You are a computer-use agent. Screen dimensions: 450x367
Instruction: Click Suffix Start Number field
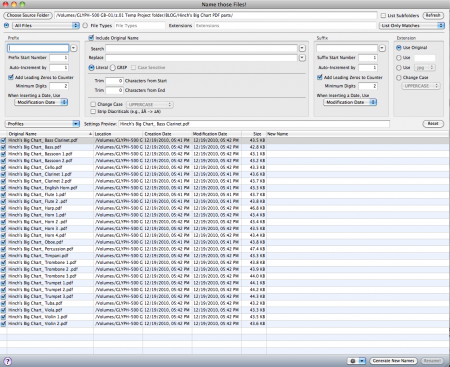click(368, 58)
